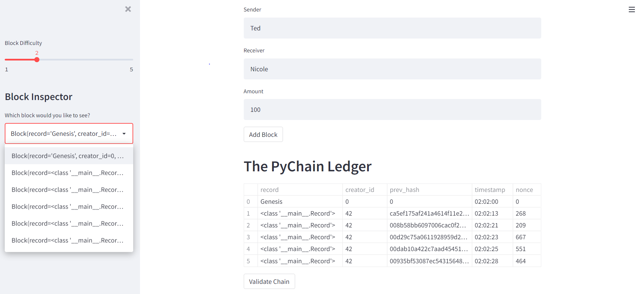Click the Add Block button
Screen dimensions: 644x294
pyautogui.click(x=263, y=134)
